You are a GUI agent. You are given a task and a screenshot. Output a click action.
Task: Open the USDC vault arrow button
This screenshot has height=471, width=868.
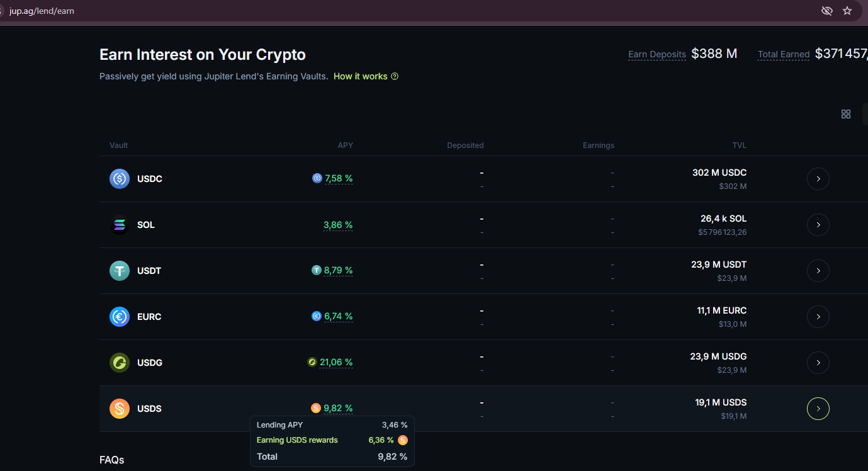[818, 179]
